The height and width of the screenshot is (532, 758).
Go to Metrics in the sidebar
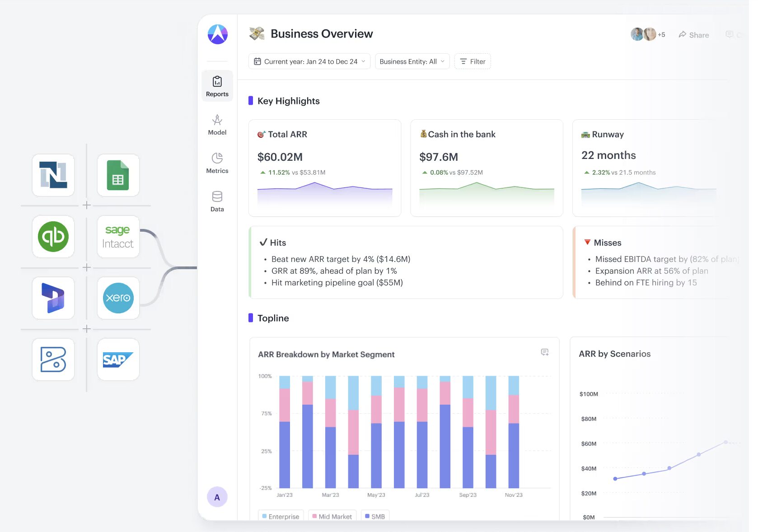tap(217, 163)
